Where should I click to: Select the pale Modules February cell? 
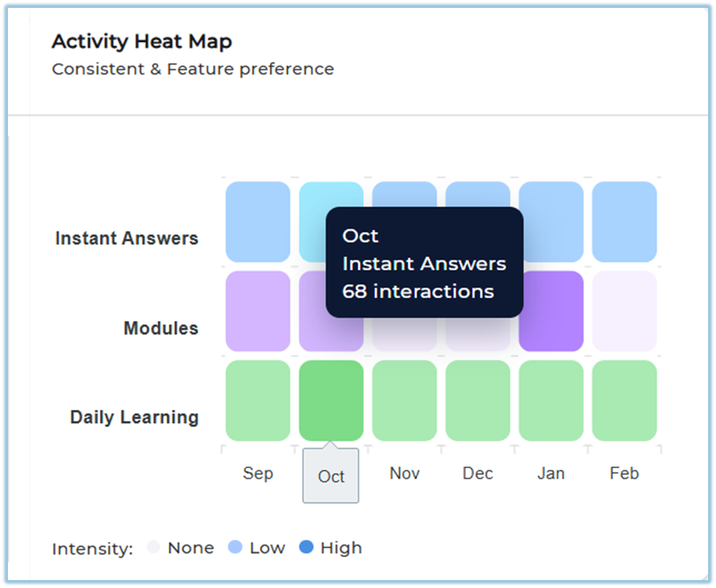click(624, 311)
